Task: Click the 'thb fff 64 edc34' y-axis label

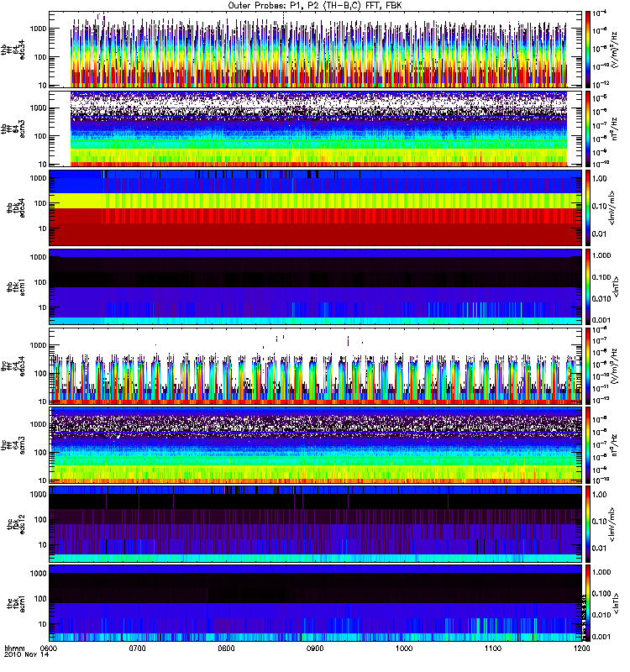Action: 13,50
